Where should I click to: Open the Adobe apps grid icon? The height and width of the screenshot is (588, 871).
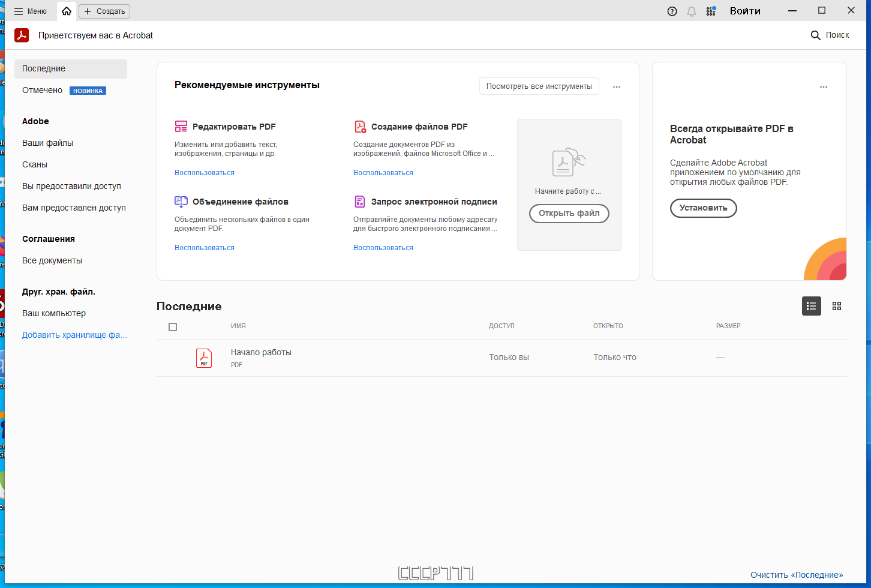point(711,11)
